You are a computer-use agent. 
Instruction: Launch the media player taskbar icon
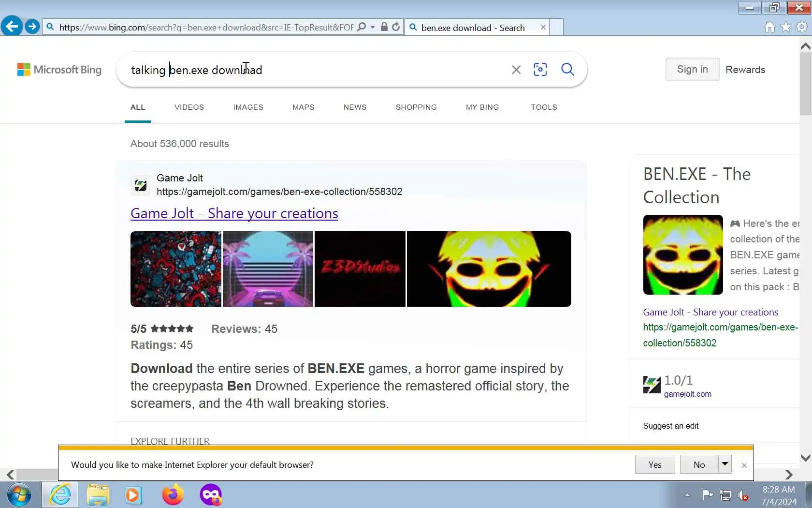click(x=133, y=495)
